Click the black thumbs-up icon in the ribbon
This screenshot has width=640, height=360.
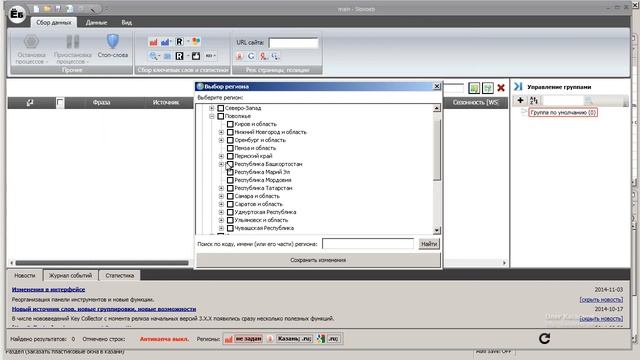196,56
